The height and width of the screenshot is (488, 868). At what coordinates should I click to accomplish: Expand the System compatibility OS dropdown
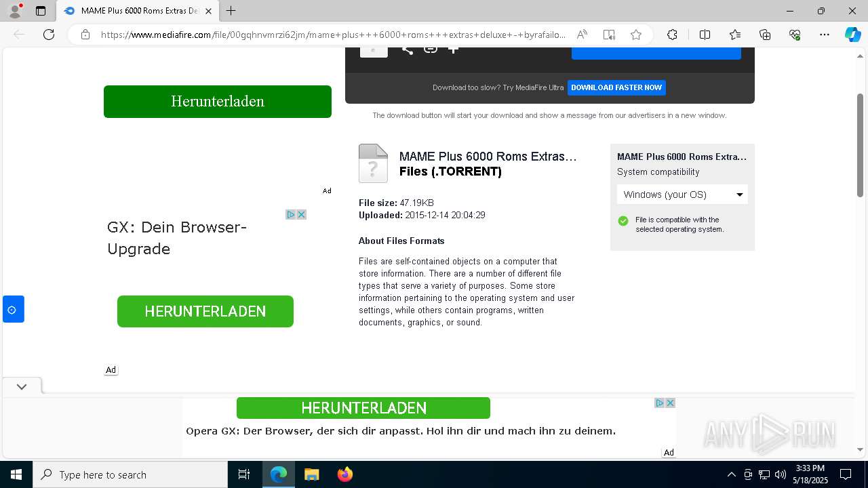click(682, 195)
